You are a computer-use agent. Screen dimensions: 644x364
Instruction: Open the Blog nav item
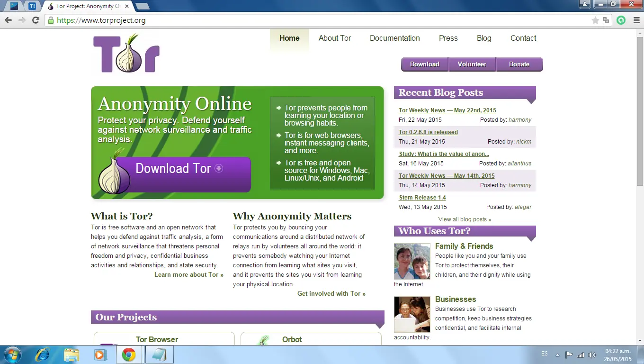point(484,38)
